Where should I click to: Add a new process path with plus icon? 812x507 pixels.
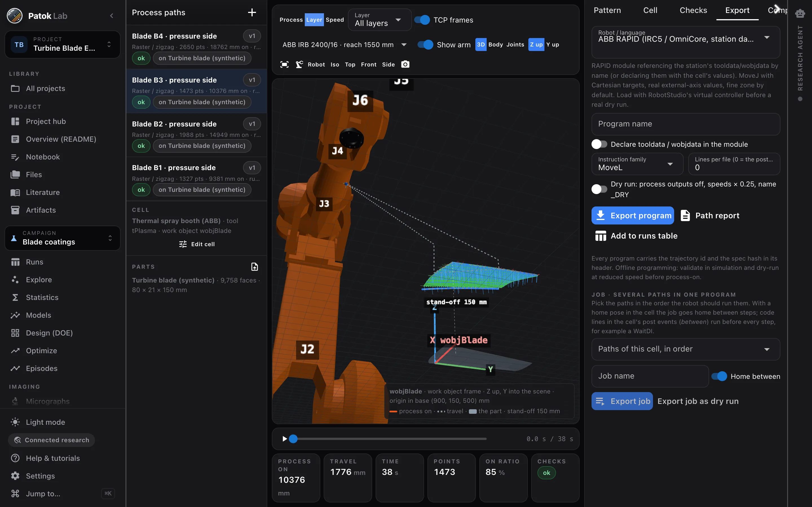click(x=252, y=13)
